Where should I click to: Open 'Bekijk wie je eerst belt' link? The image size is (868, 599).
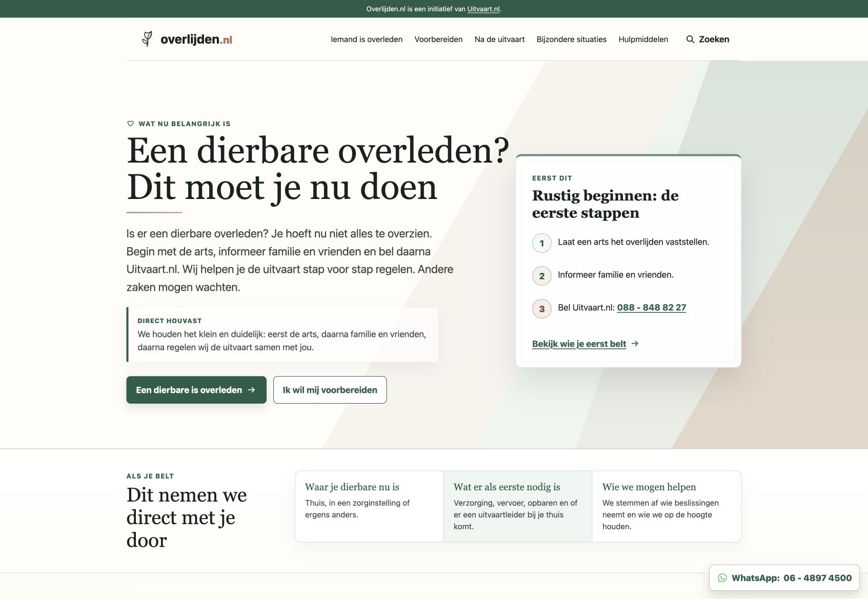[579, 344]
